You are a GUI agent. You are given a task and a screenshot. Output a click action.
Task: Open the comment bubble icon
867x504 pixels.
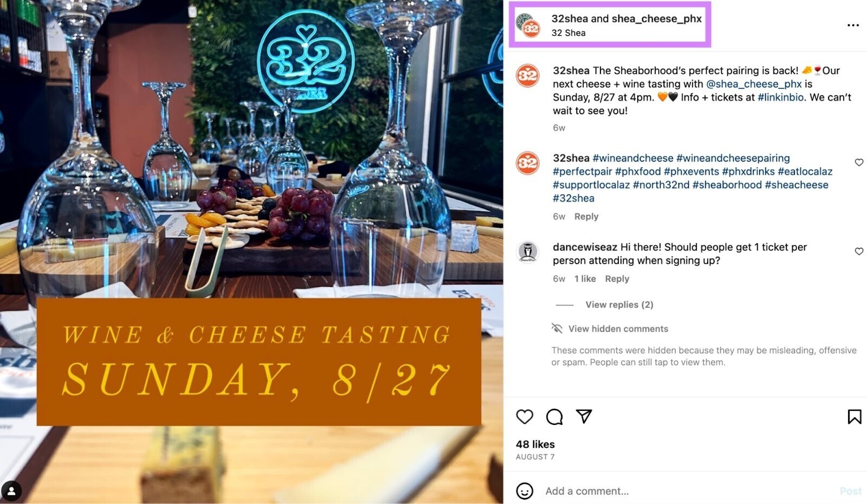point(554,416)
